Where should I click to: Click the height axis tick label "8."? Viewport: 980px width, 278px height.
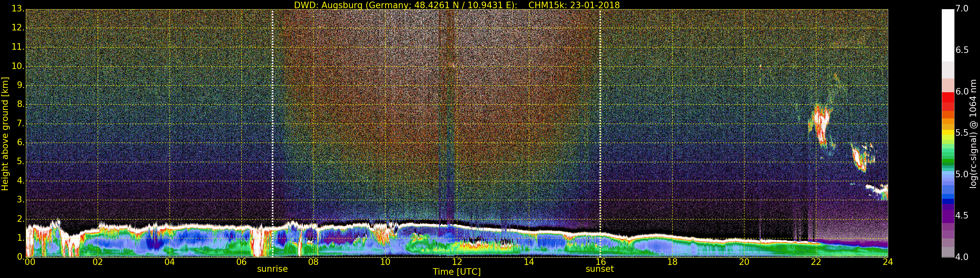click(21, 104)
